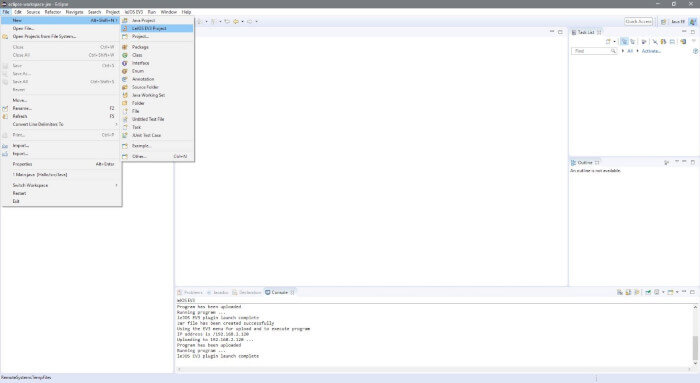The image size is (700, 383).
Task: Click the Console tab
Action: point(280,292)
